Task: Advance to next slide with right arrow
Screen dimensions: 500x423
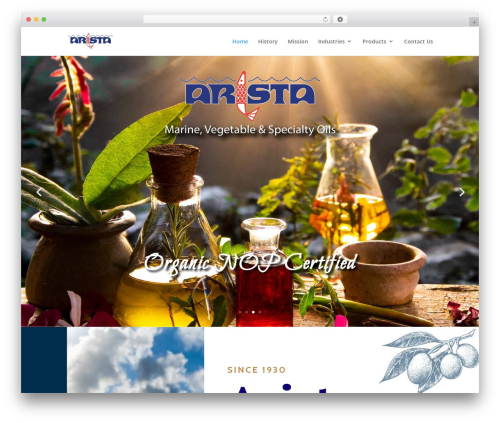Action: click(462, 192)
